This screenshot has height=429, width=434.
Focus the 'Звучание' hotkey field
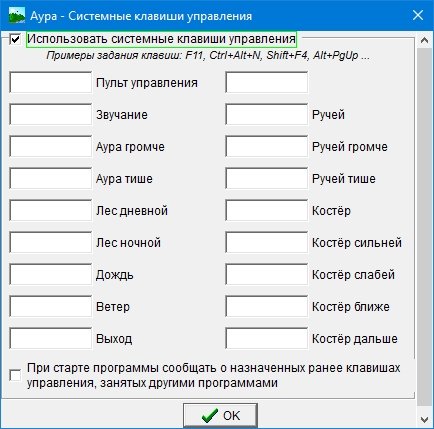point(51,114)
